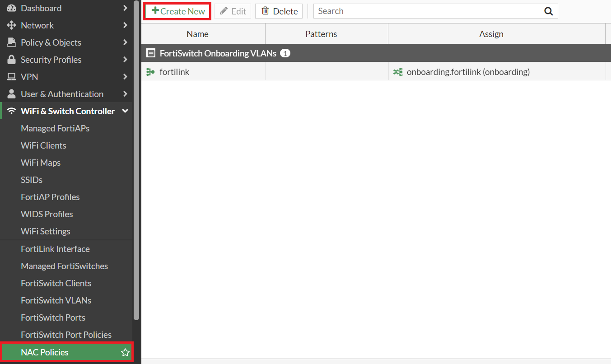The width and height of the screenshot is (611, 364).
Task: Expand the Network menu chevron
Action: pos(125,25)
